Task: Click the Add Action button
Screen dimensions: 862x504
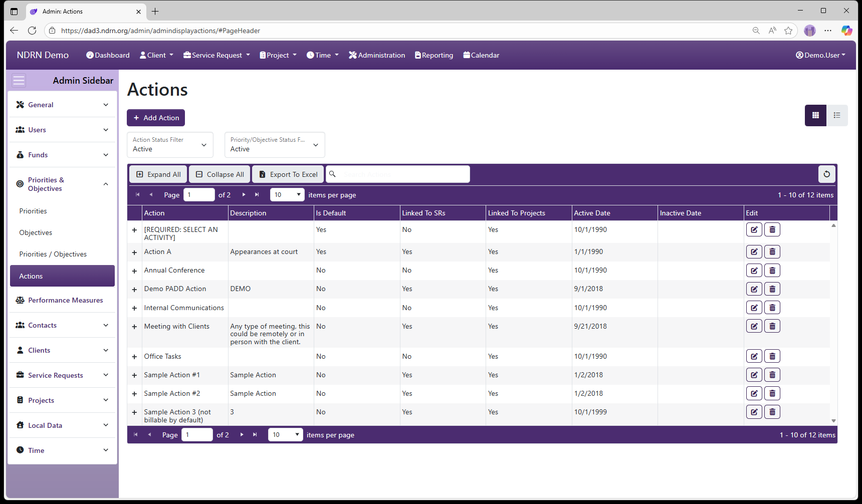Action: pyautogui.click(x=156, y=118)
